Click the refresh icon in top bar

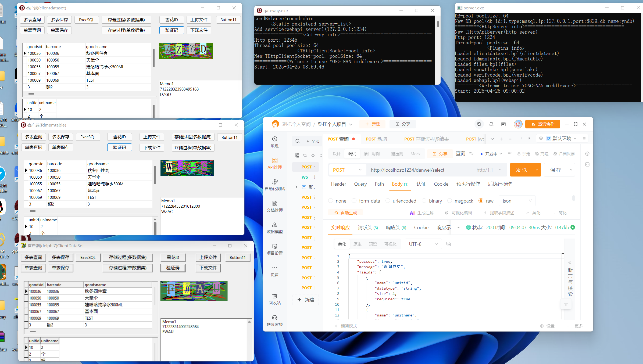(x=479, y=124)
